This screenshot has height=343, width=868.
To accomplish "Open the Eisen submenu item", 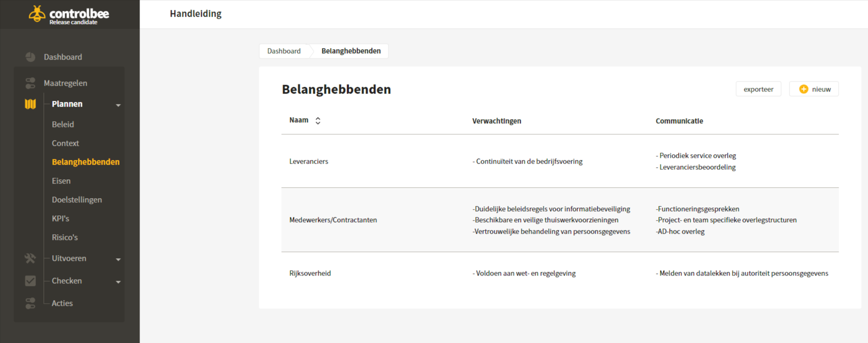I will pyautogui.click(x=61, y=181).
